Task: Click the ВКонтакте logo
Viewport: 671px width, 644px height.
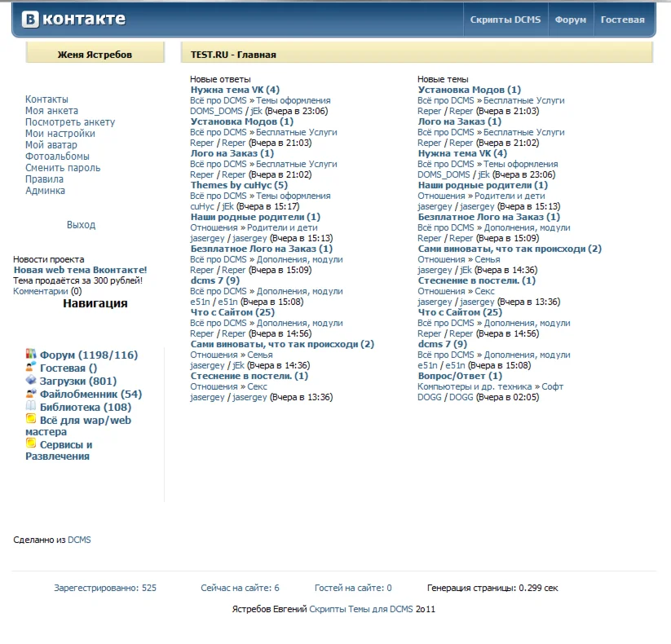Action: click(73, 20)
